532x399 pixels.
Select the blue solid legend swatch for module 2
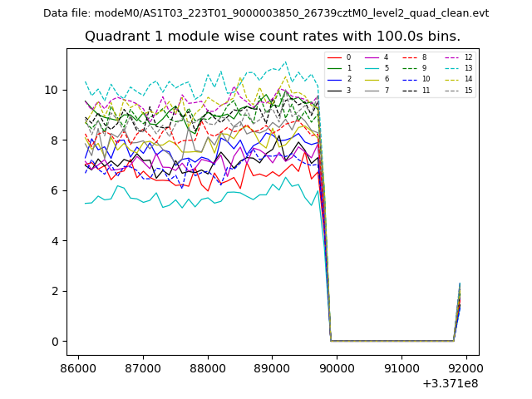[x=334, y=79]
